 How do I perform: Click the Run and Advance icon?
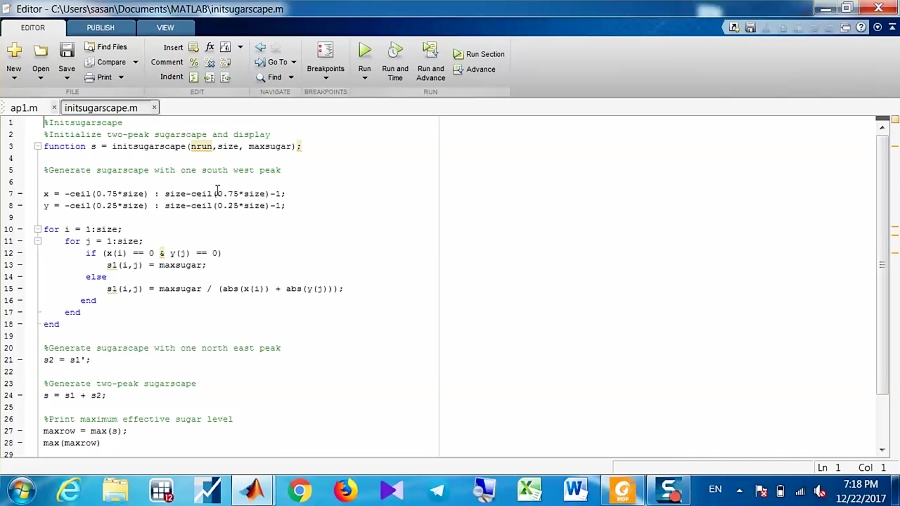430,50
